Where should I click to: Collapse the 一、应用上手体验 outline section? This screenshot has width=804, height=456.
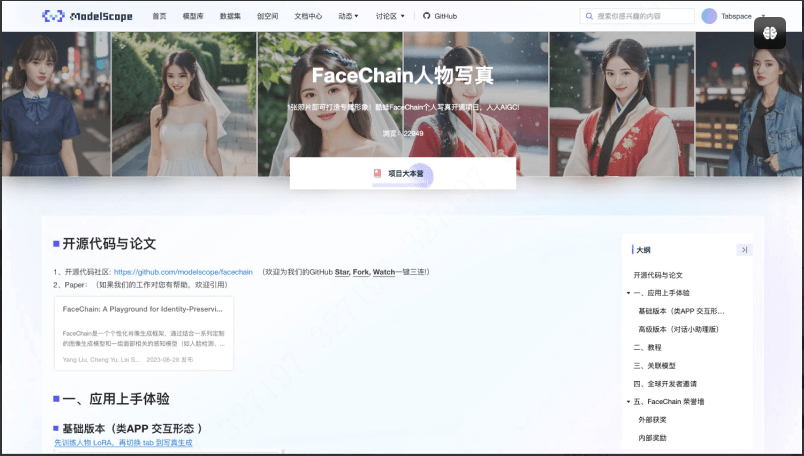coord(628,293)
